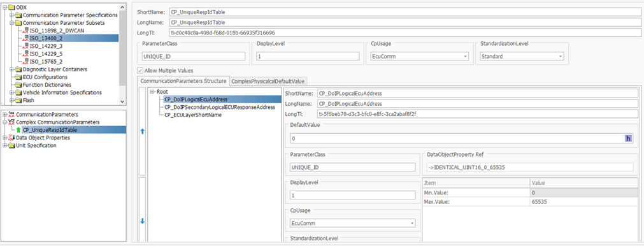Image resolution: width=644 pixels, height=246 pixels.
Task: Click the top ParameterClass UNIQUE_ID field
Action: [194, 57]
